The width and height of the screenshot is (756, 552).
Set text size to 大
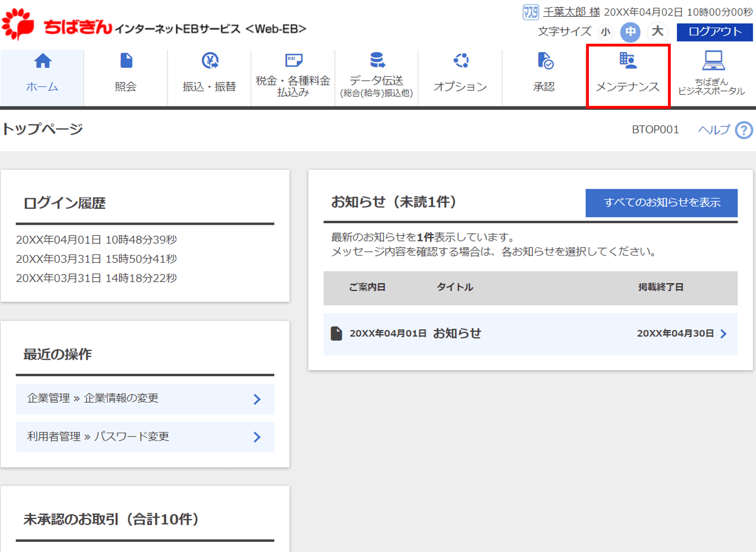[657, 32]
